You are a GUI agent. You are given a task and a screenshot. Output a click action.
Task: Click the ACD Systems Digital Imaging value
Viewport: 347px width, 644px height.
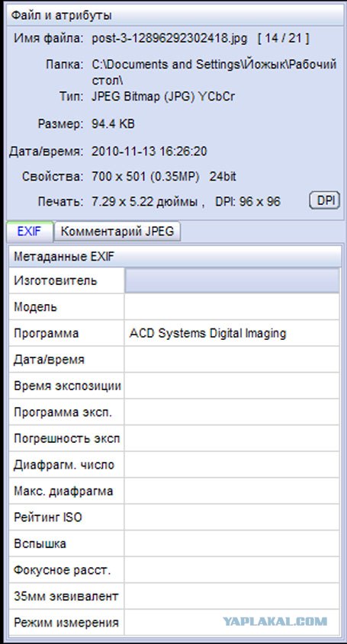click(x=207, y=334)
